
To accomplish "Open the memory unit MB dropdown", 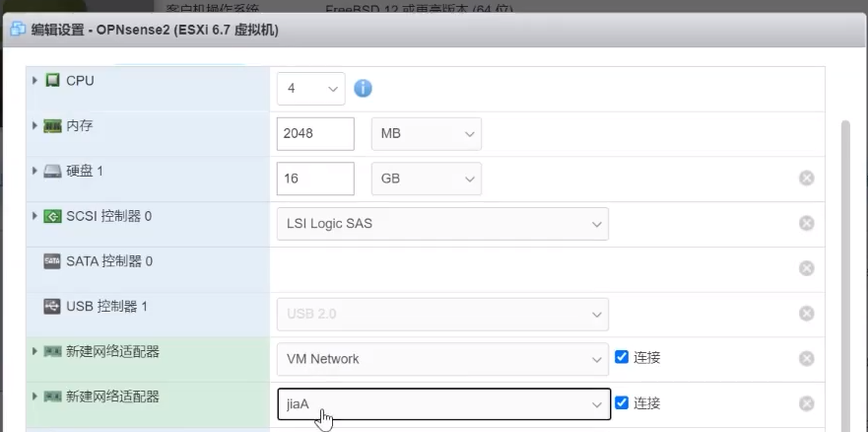I will tap(427, 133).
